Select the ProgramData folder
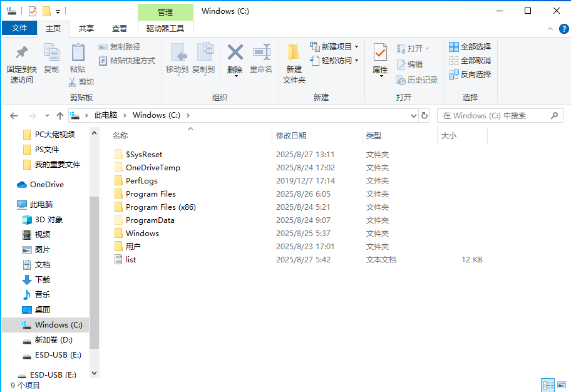571x392 pixels. pyautogui.click(x=150, y=220)
